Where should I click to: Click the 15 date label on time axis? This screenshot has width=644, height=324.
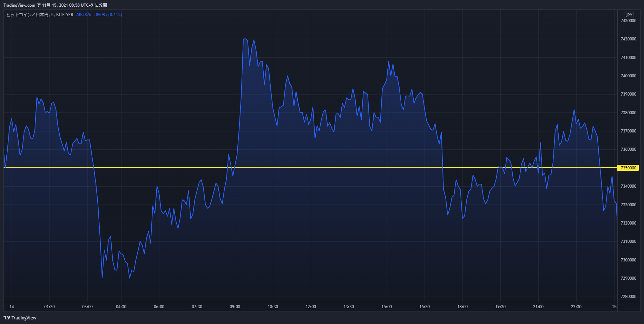[614, 307]
